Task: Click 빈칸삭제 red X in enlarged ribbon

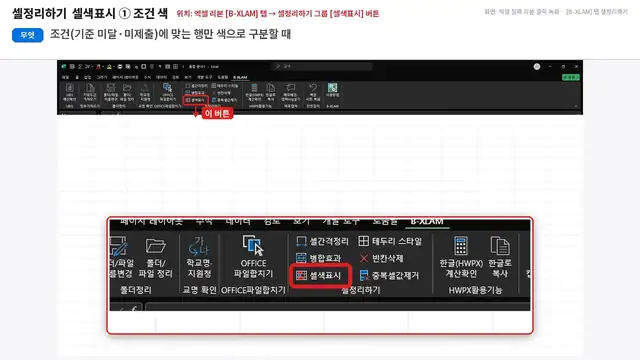Action: 364,258
